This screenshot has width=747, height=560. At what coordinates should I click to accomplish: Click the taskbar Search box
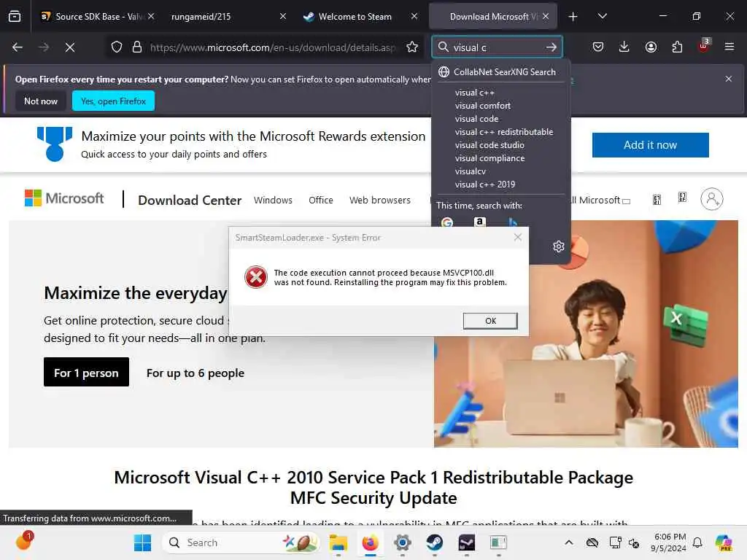pos(240,542)
